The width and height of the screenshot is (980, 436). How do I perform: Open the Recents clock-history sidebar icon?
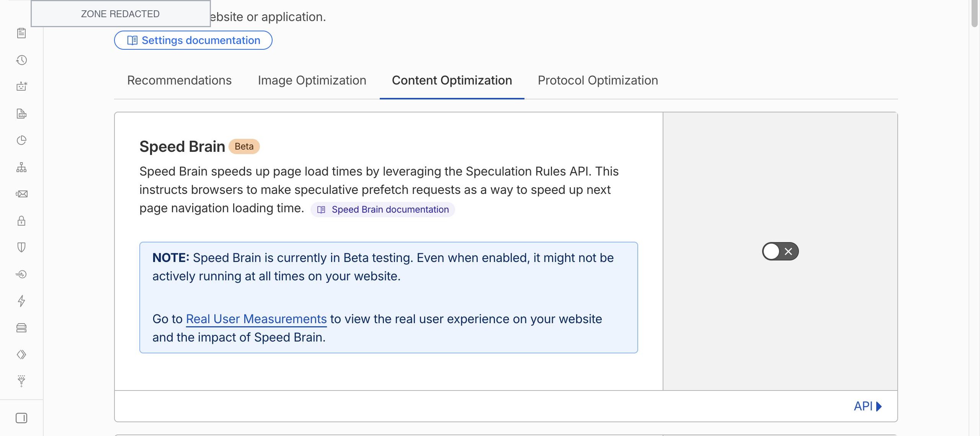[x=21, y=60]
